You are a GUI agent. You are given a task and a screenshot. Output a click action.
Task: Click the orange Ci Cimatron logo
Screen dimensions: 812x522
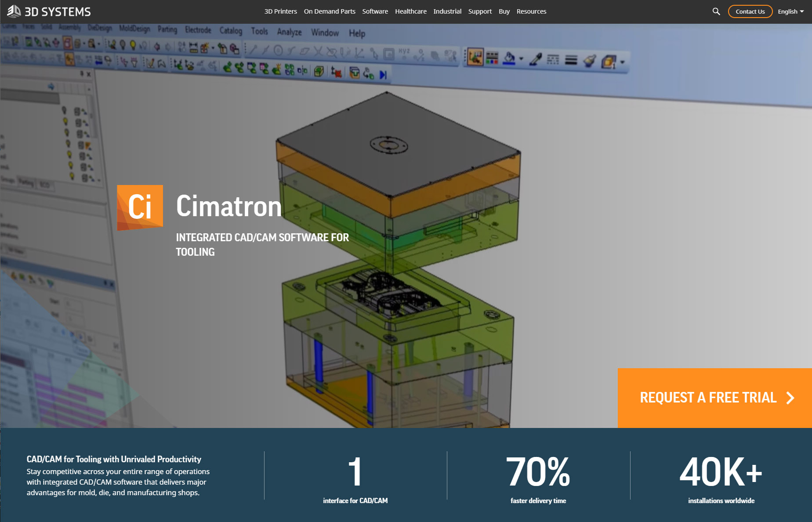[140, 207]
